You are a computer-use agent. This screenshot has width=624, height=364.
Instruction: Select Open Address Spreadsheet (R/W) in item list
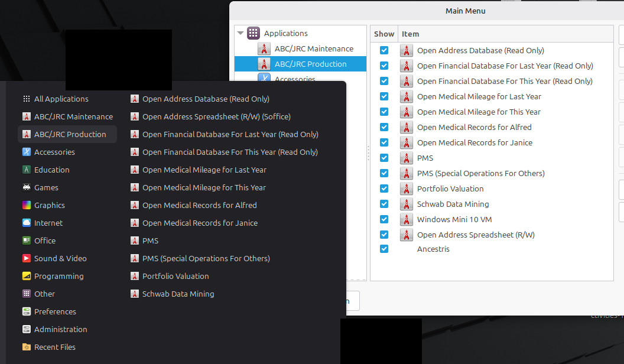click(x=476, y=235)
